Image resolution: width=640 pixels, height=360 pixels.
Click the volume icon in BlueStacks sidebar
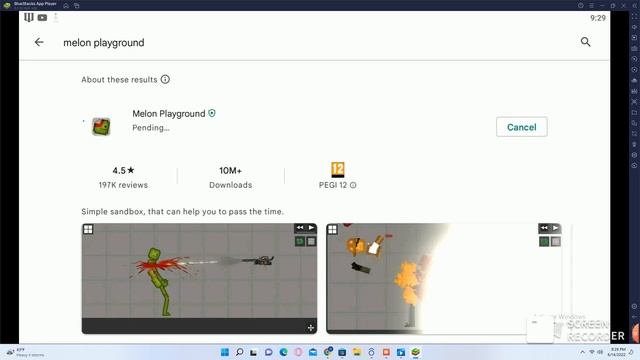pos(634,27)
